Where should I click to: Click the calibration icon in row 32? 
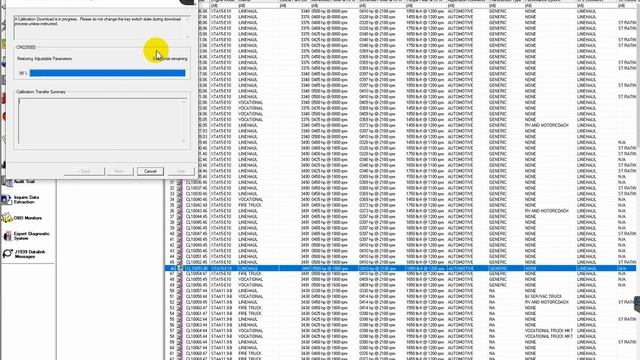pyautogui.click(x=180, y=188)
